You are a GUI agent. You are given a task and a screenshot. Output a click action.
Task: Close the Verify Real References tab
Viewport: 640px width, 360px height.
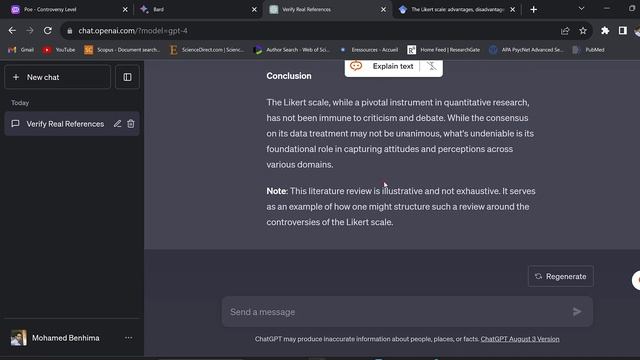[383, 9]
